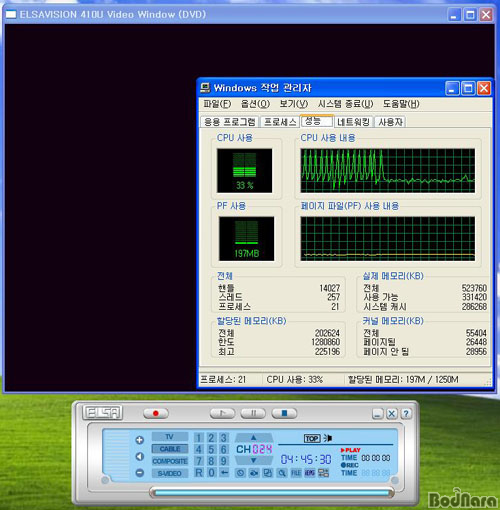Pause playback in the ELSA player

(253, 413)
